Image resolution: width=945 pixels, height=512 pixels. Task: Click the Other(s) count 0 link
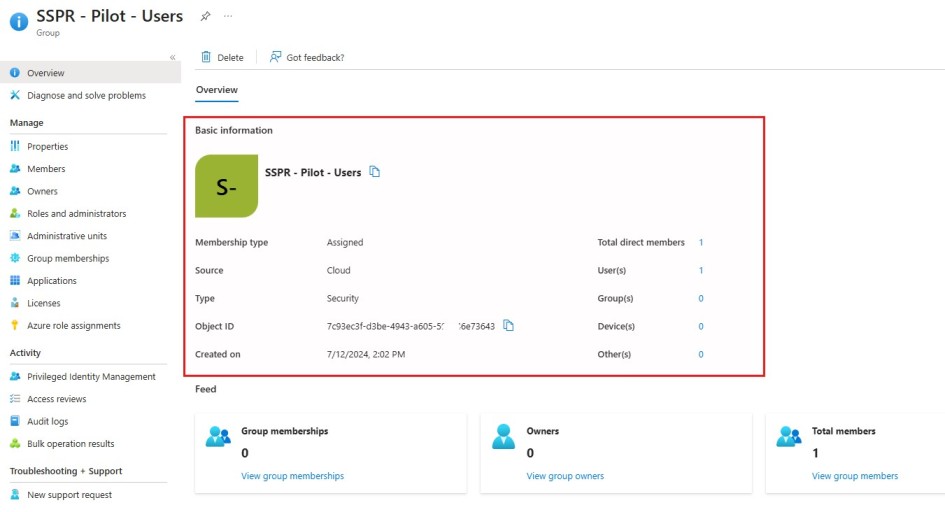(701, 354)
